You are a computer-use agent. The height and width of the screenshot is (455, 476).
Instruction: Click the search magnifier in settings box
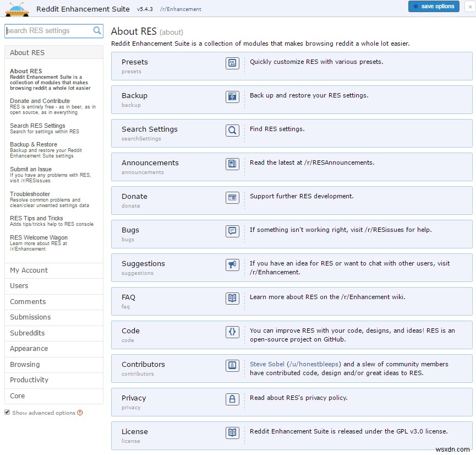[x=97, y=30]
